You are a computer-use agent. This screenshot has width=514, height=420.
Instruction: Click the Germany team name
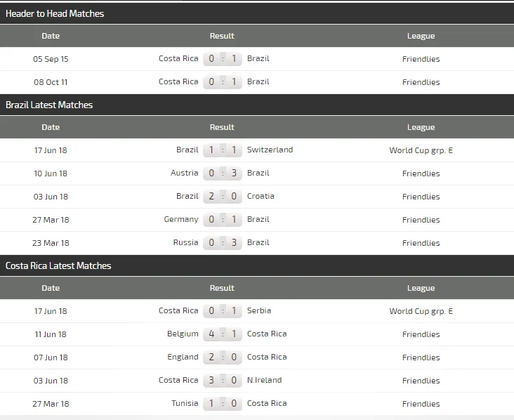coord(181,219)
